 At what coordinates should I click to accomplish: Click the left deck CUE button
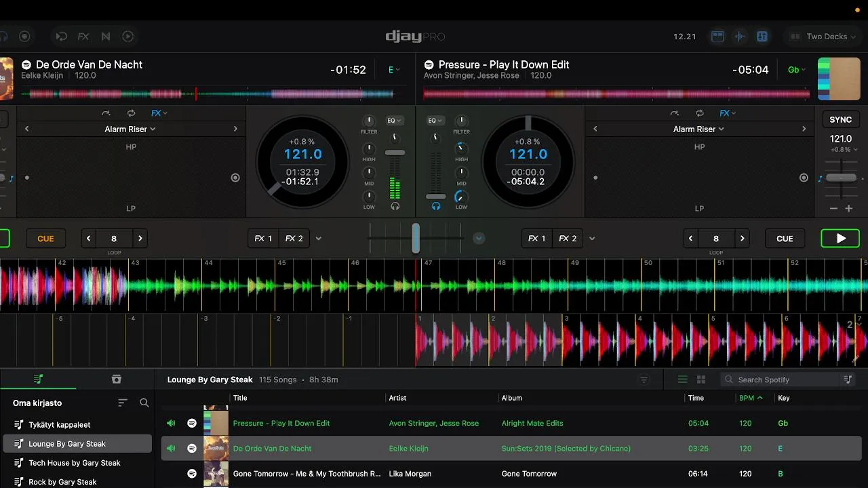[x=45, y=239]
